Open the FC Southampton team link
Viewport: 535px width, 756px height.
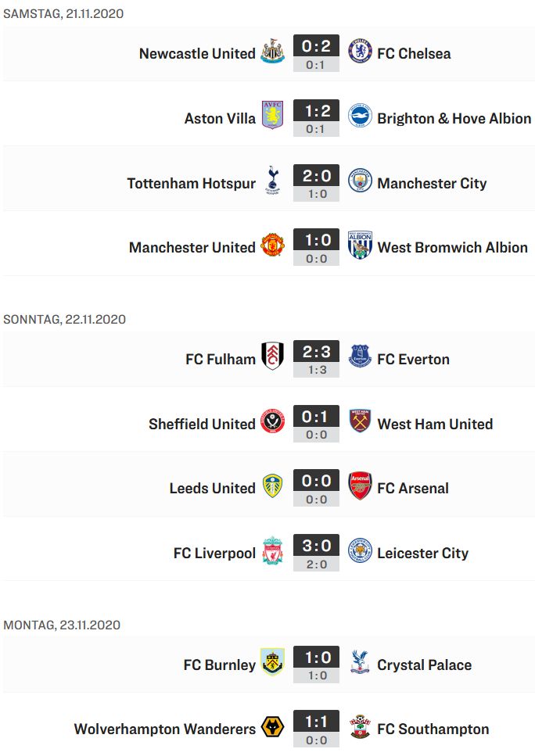[433, 729]
